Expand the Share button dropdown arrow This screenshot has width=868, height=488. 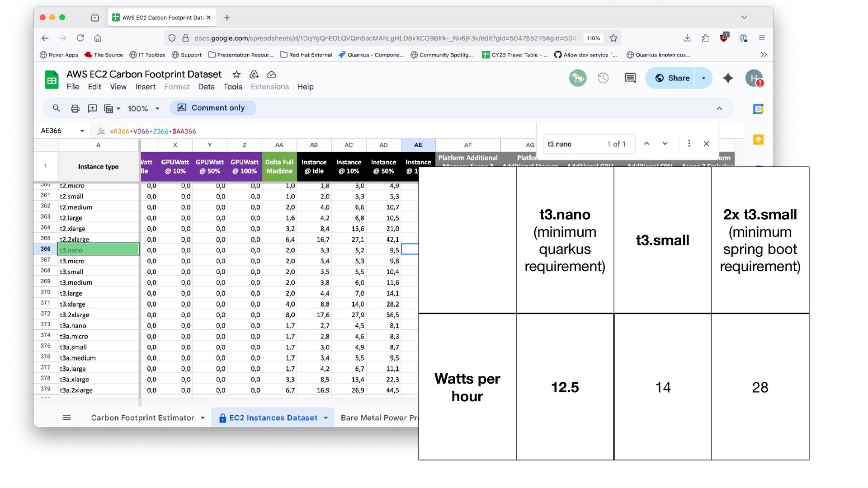(x=703, y=78)
